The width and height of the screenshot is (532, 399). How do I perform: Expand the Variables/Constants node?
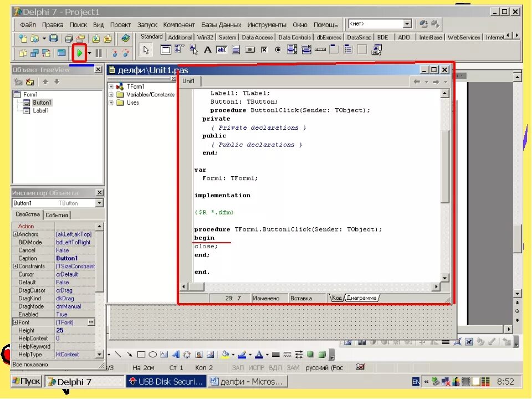click(x=111, y=95)
